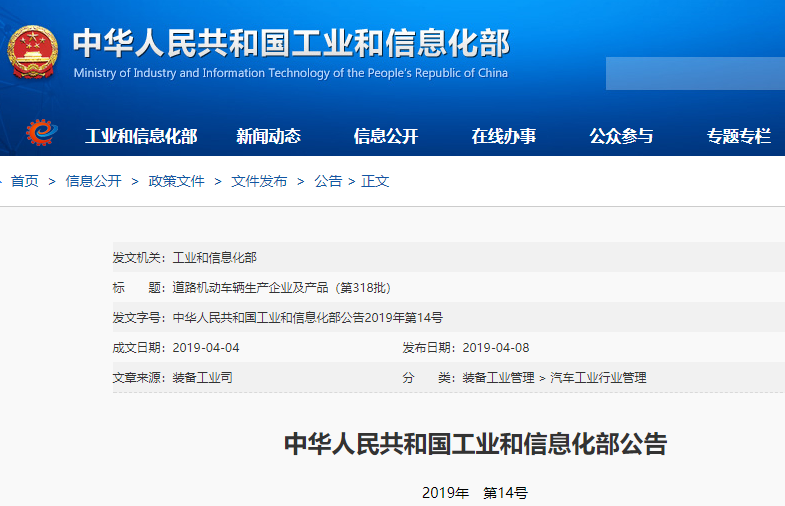Viewport: 785px width, 506px height.
Task: Click the English ministry name subtitle
Action: click(x=290, y=73)
